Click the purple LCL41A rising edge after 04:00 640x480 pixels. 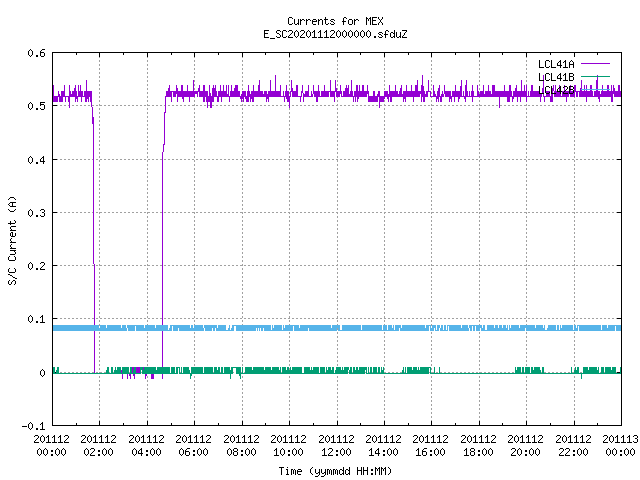[163, 237]
